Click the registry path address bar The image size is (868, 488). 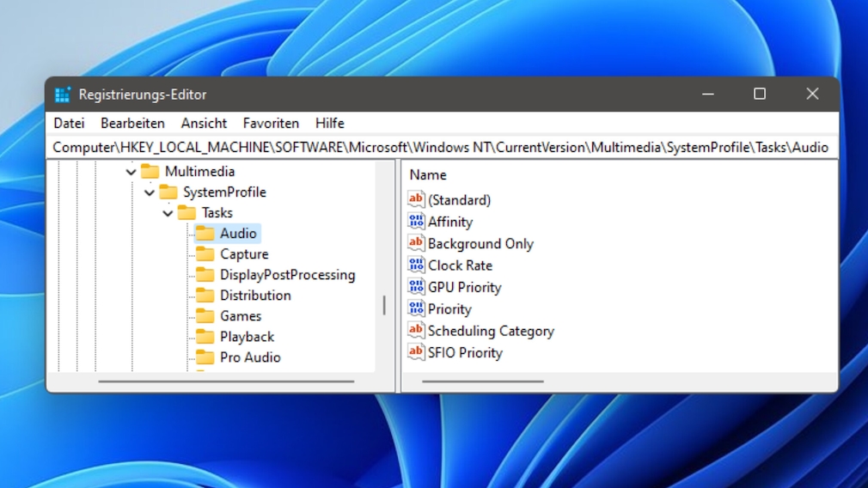(440, 147)
